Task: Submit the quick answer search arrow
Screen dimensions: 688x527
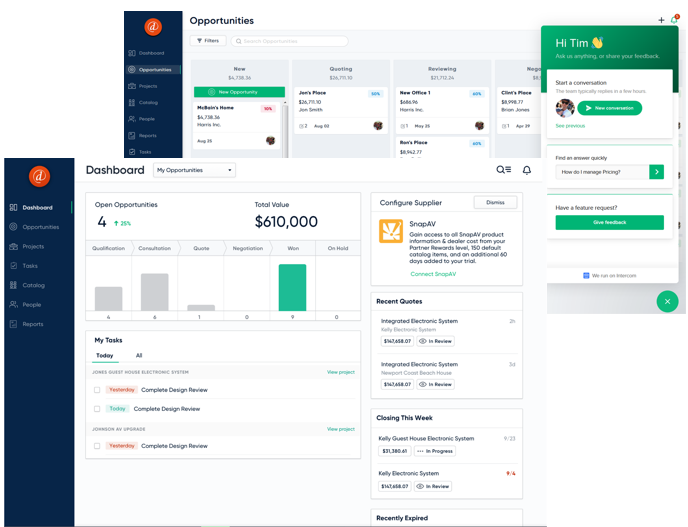Action: [x=656, y=172]
